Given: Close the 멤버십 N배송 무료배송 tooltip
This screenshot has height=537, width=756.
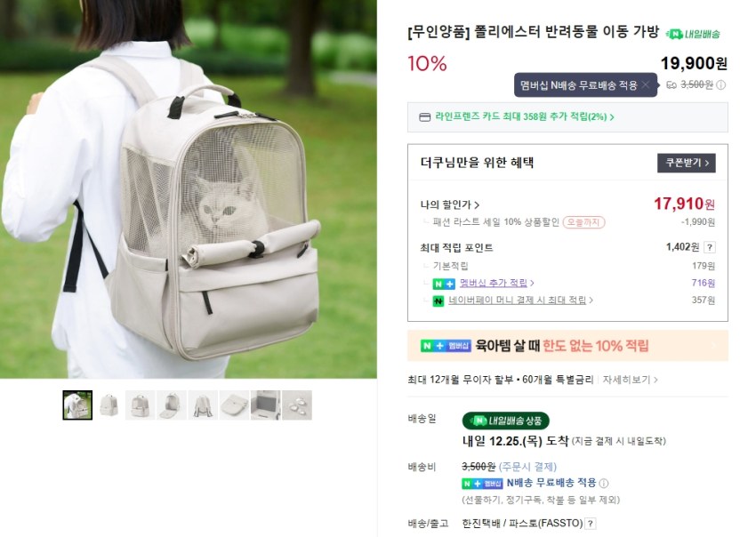Looking at the screenshot, I should click(646, 84).
